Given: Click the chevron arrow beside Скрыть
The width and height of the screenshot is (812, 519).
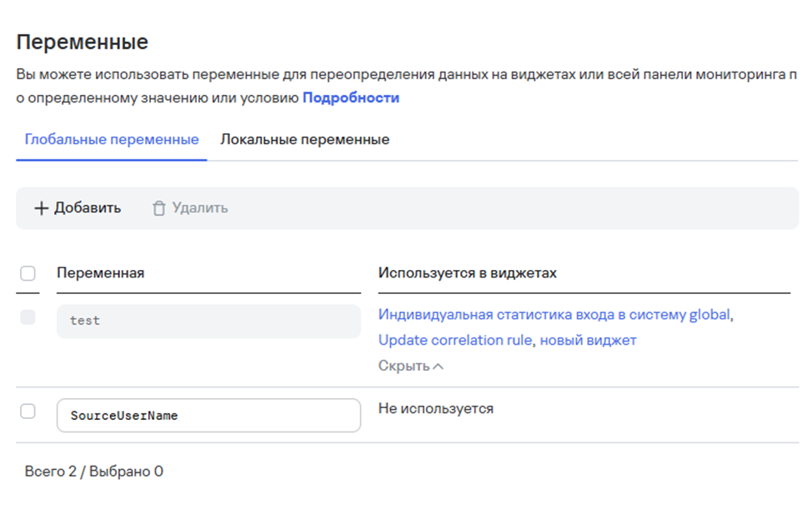Looking at the screenshot, I should point(439,367).
